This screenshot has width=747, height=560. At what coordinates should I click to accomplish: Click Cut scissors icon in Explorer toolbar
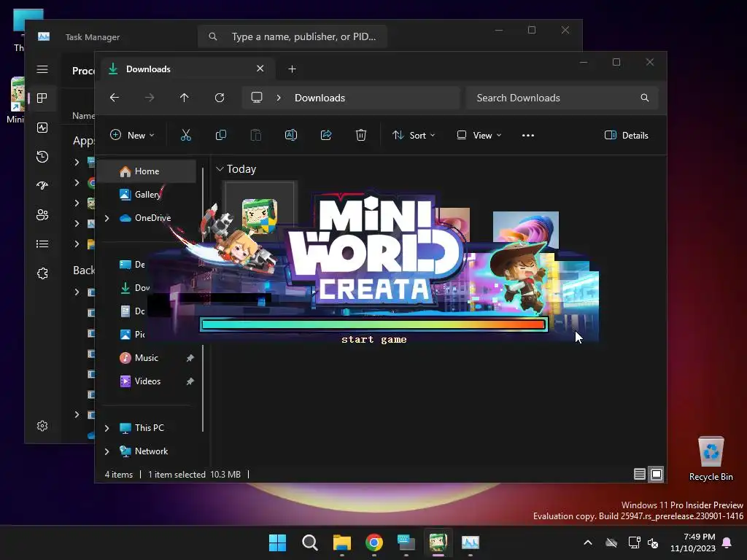pos(186,135)
